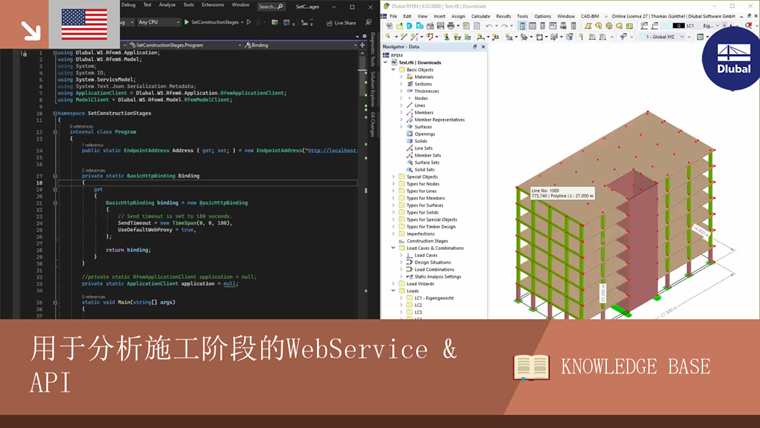Collapse Load Cases & Combinations folder
Image resolution: width=760 pixels, height=428 pixels.
(393, 248)
